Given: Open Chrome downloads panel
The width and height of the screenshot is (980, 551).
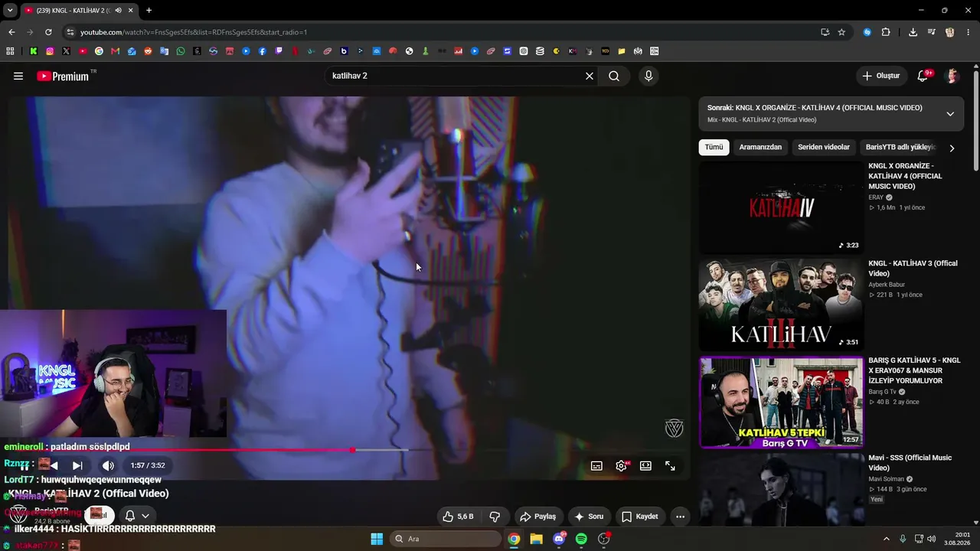Looking at the screenshot, I should click(x=913, y=32).
